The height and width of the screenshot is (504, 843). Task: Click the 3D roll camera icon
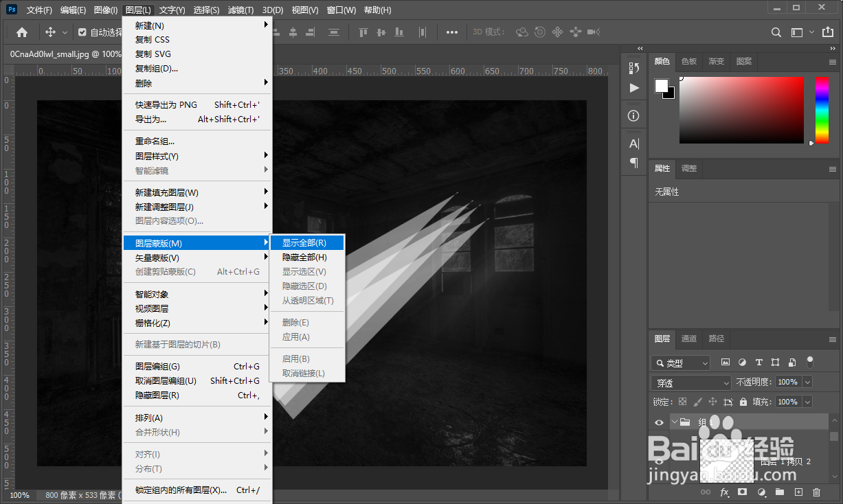(540, 32)
